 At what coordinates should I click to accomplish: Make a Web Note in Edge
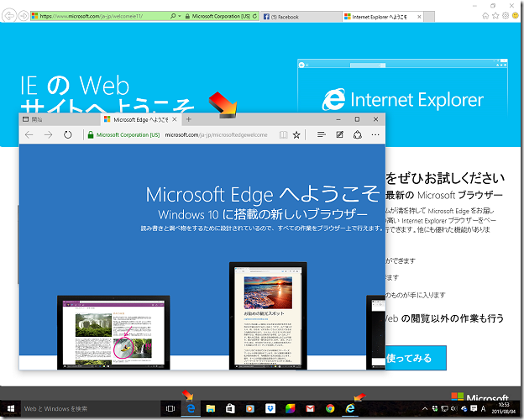[339, 134]
